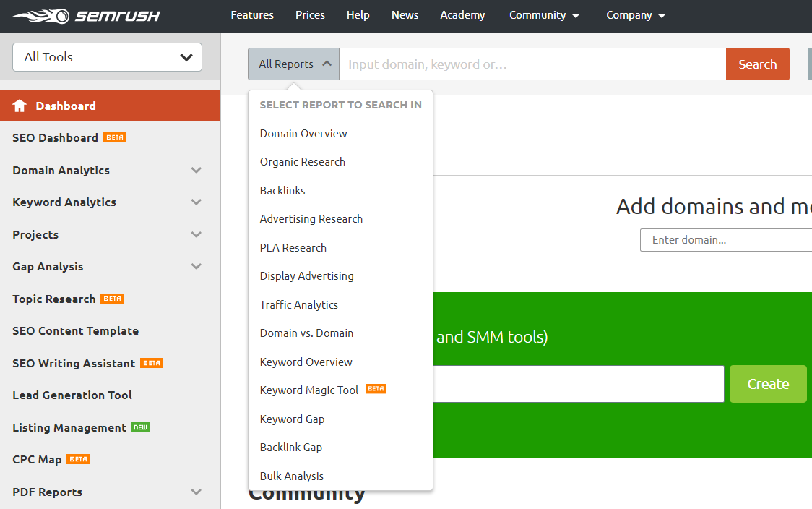Choose Domain vs. Domain report
Image resolution: width=812 pixels, height=509 pixels.
306,333
